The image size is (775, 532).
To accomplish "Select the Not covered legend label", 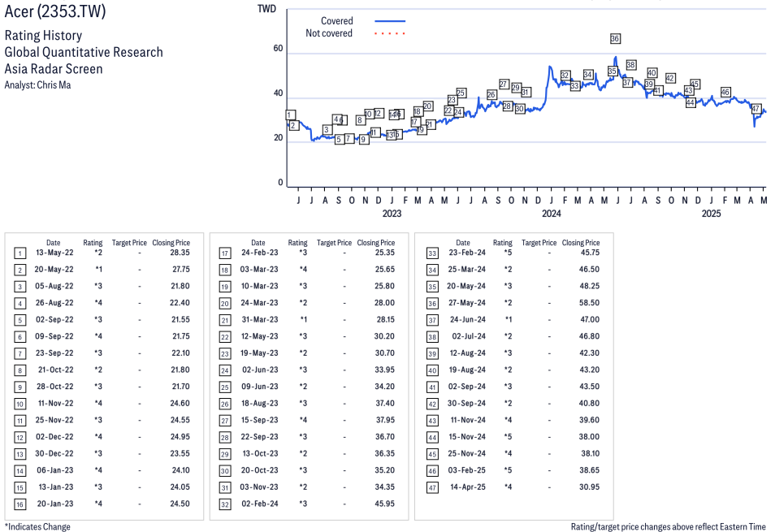I will pos(329,33).
